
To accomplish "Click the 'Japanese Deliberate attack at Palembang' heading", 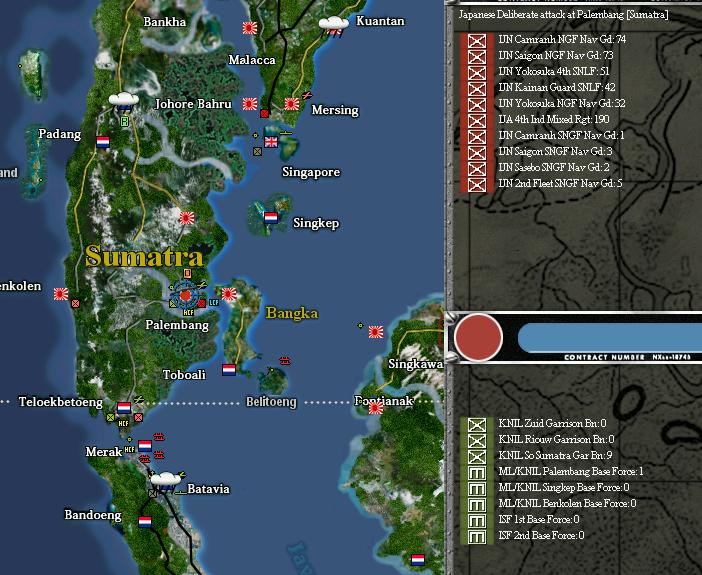I will click(x=564, y=15).
